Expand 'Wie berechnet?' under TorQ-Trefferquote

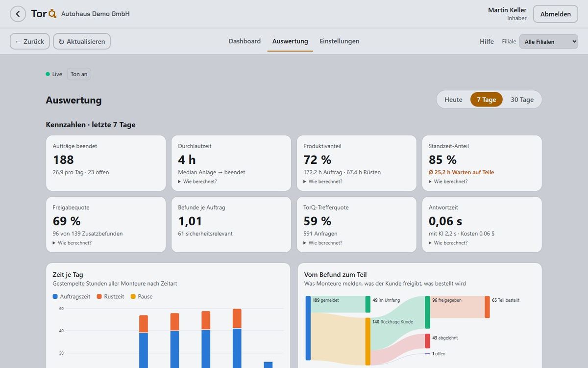click(x=323, y=243)
